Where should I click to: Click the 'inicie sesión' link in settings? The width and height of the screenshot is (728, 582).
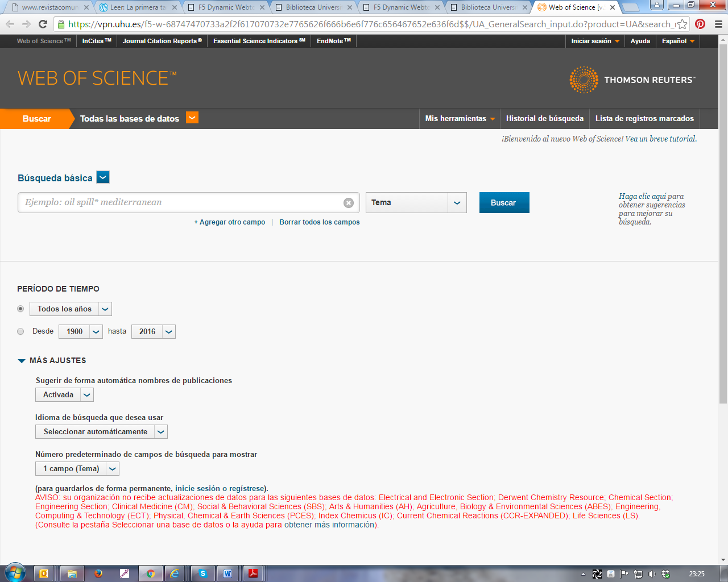click(197, 488)
